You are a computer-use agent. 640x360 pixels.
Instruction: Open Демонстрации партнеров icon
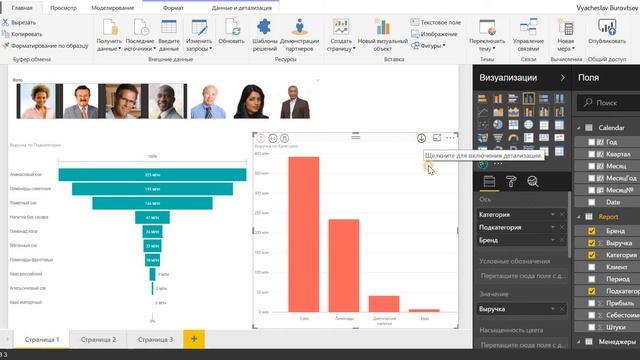[299, 27]
